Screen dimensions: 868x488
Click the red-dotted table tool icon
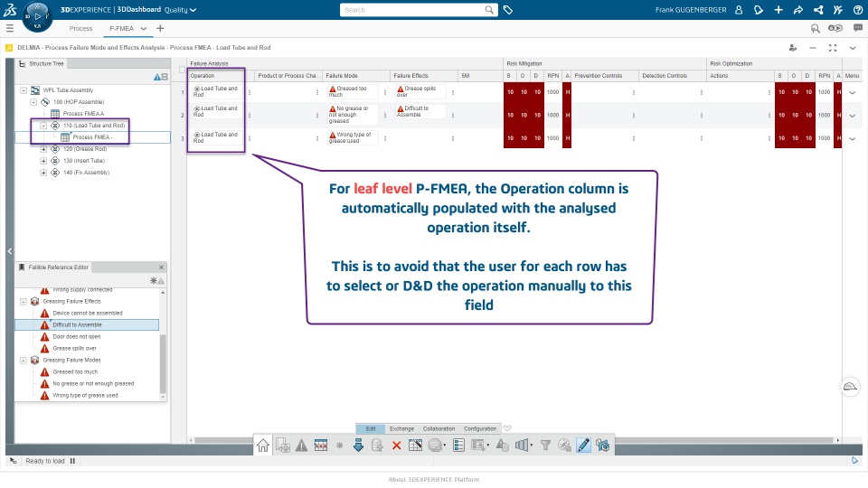coord(320,446)
